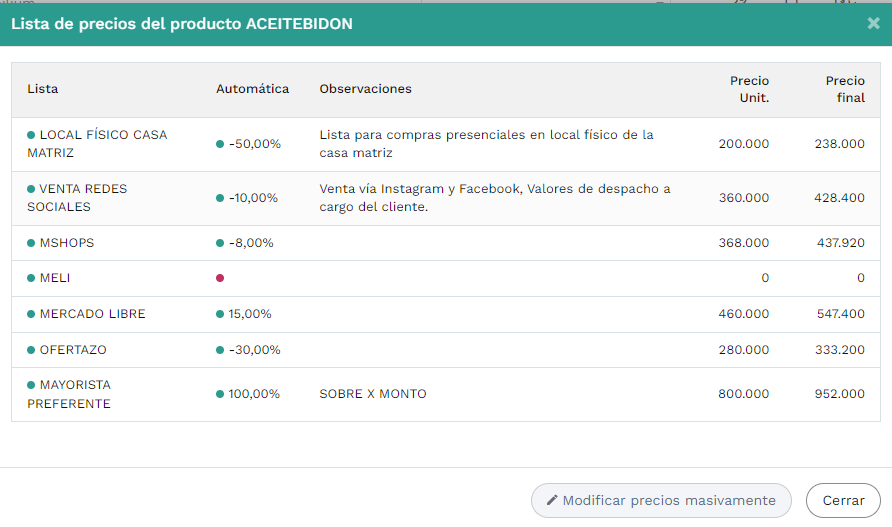Click the Lista column header
This screenshot has width=892, height=527.
click(43, 89)
